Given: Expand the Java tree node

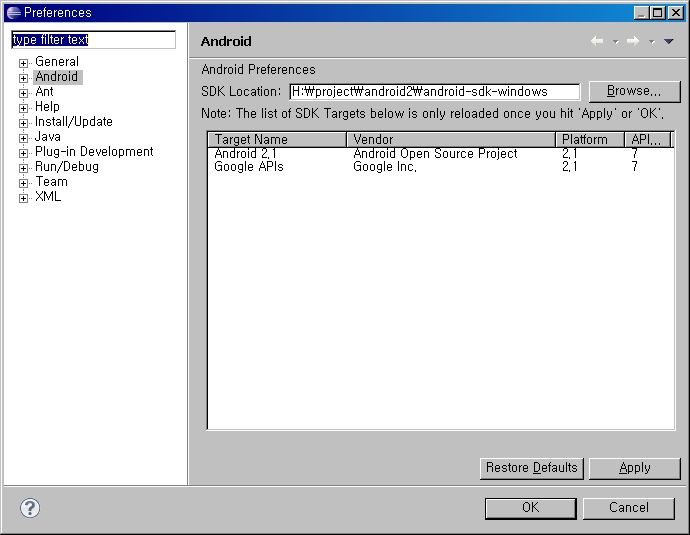Looking at the screenshot, I should coord(23,138).
